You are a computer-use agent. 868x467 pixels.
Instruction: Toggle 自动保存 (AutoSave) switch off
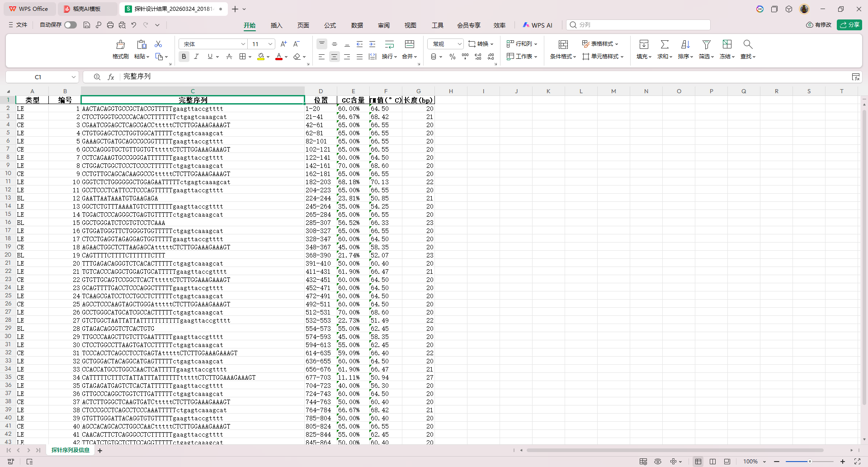pos(70,25)
